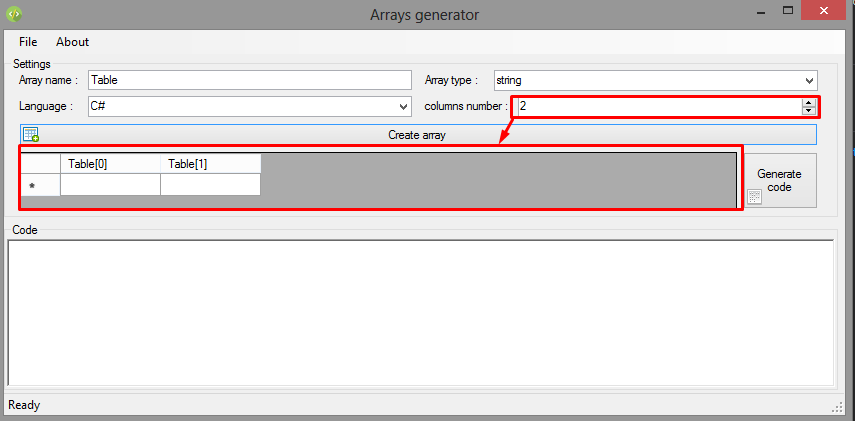Click the Arrays generator app icon
Screen dimensions: 855x421
click(14, 14)
